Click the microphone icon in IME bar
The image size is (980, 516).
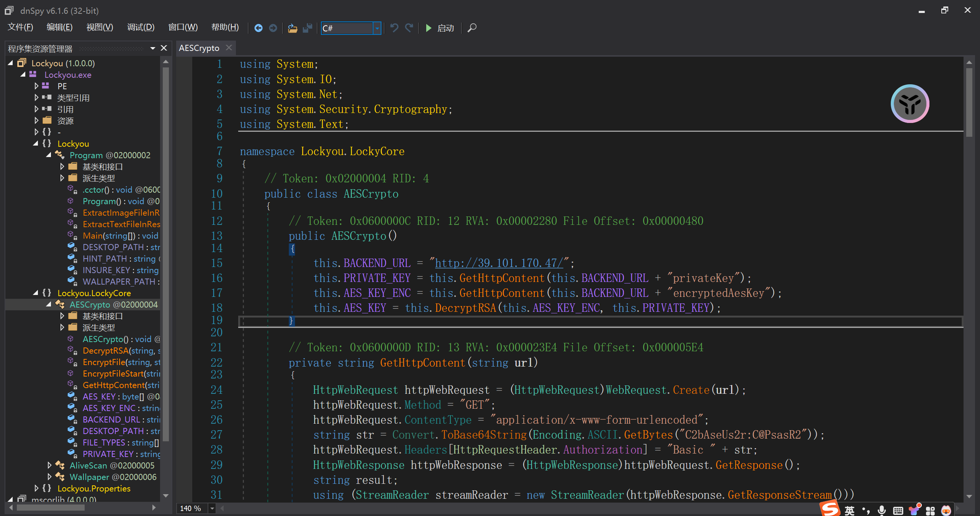(882, 510)
